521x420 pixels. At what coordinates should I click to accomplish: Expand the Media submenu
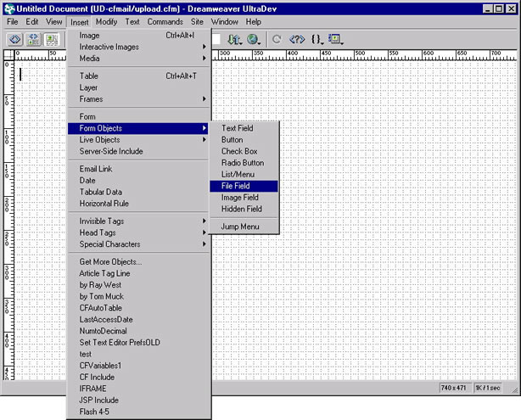click(138, 59)
